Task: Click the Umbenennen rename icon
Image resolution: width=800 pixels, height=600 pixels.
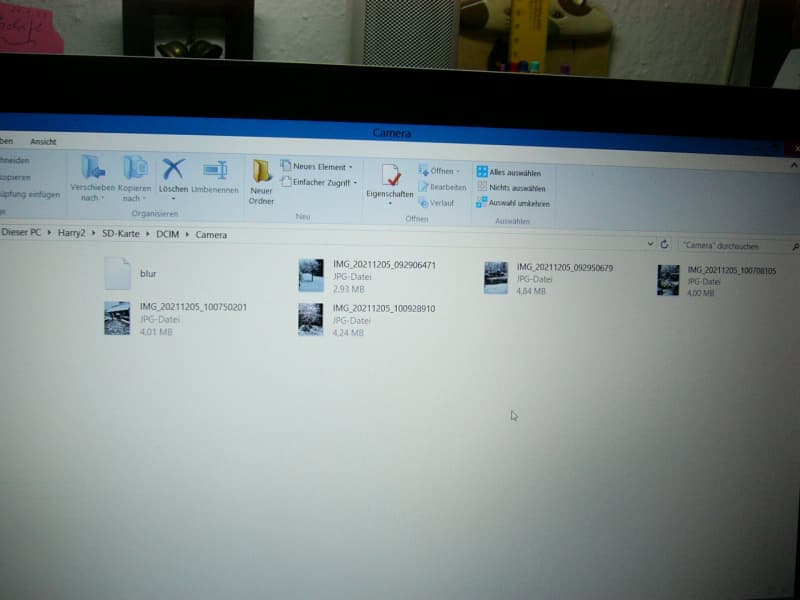Action: pos(215,170)
